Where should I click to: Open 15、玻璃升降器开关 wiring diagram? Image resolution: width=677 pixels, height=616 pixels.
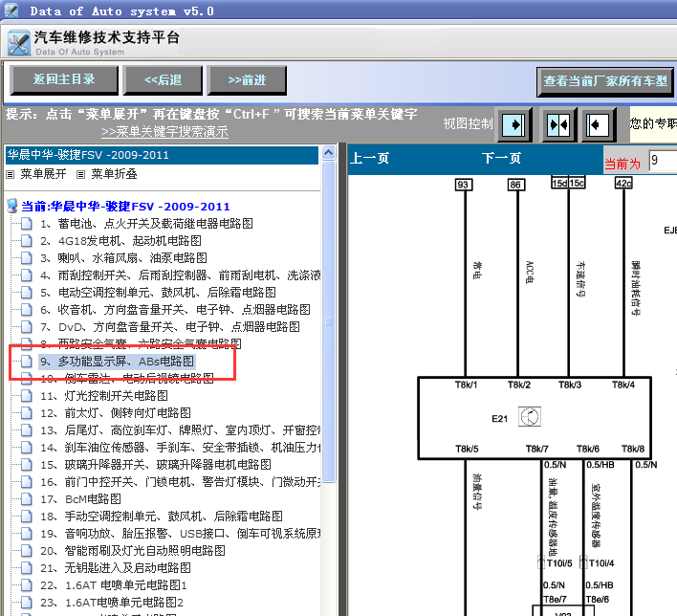pyautogui.click(x=156, y=465)
